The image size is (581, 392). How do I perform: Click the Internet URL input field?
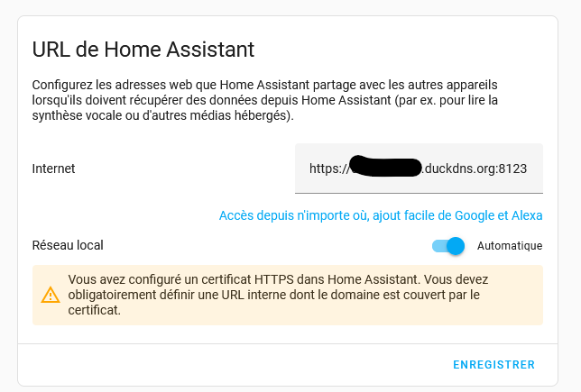(x=419, y=169)
